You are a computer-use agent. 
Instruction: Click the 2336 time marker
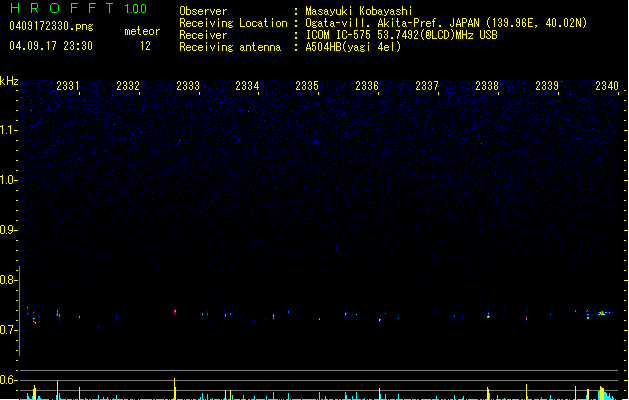[367, 86]
